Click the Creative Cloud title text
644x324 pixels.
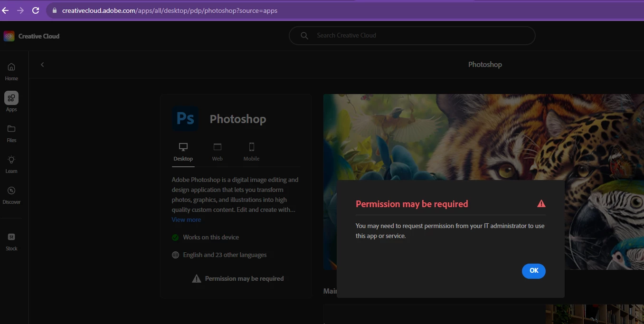pos(39,36)
